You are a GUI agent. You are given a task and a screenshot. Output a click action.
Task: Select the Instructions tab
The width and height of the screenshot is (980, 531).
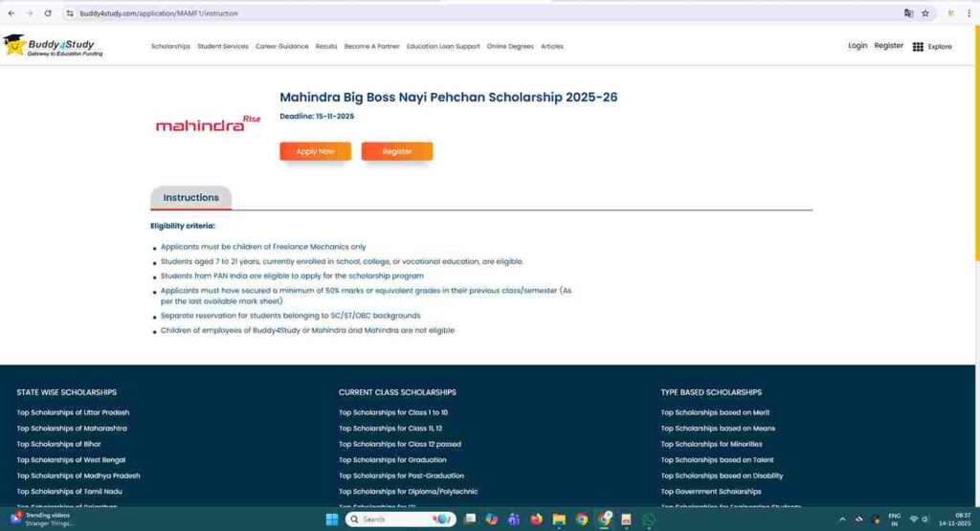coord(191,197)
